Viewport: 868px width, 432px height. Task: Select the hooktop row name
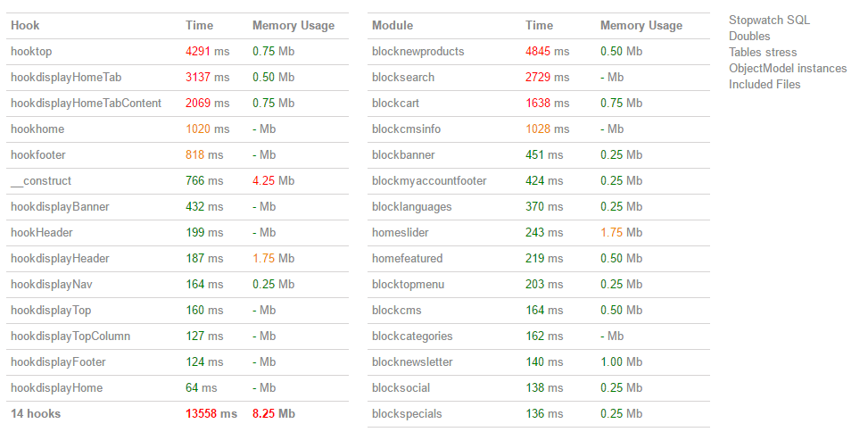point(32,52)
